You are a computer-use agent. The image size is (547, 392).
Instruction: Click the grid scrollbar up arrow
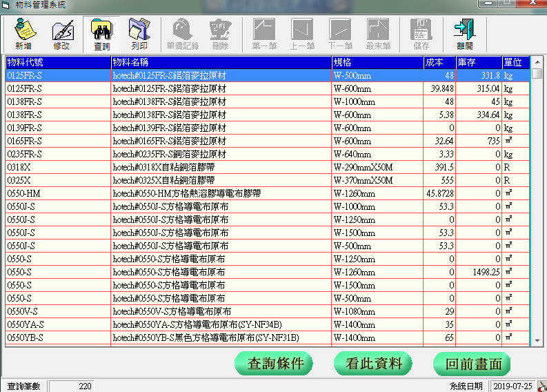pos(537,62)
